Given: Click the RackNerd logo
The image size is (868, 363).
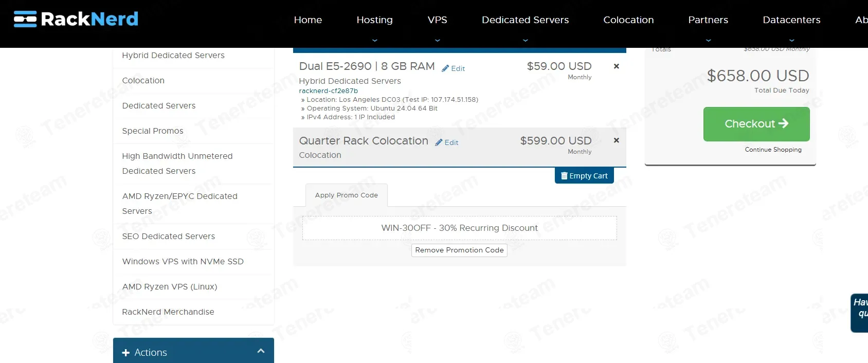Looking at the screenshot, I should 76,19.
